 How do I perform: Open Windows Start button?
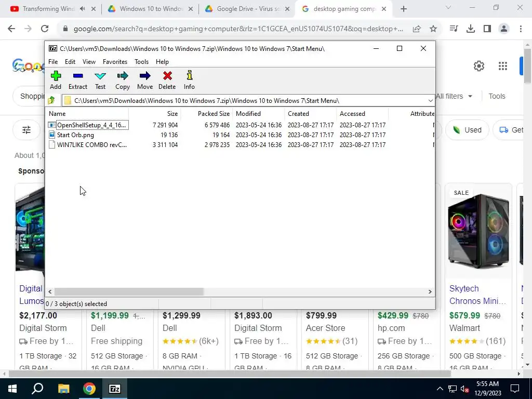coord(12,389)
